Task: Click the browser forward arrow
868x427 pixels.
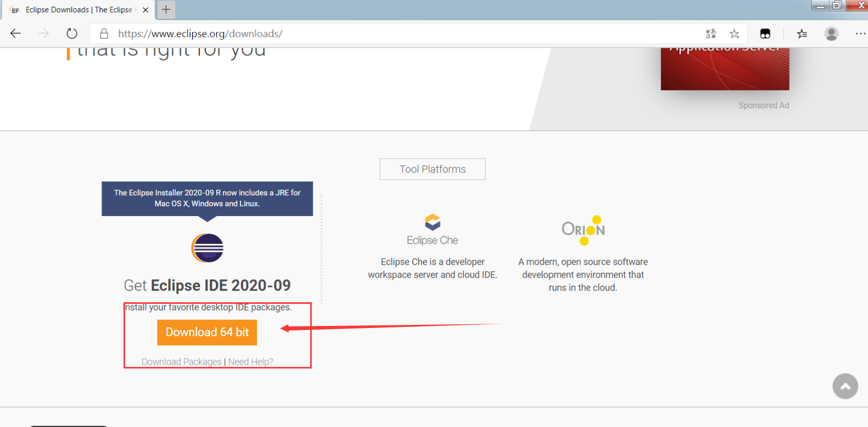Action: (x=44, y=33)
